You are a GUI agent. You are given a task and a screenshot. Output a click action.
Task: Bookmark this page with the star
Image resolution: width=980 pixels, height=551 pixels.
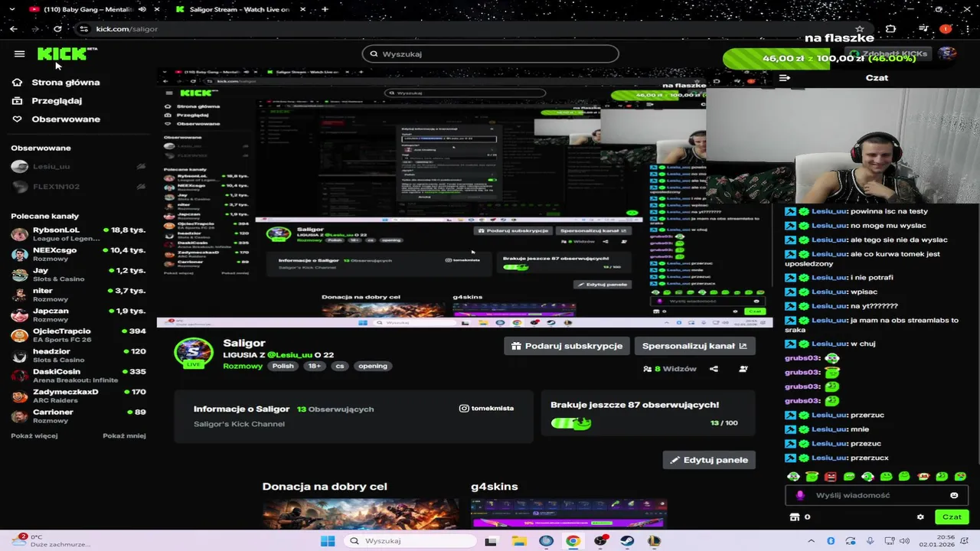coord(860,29)
